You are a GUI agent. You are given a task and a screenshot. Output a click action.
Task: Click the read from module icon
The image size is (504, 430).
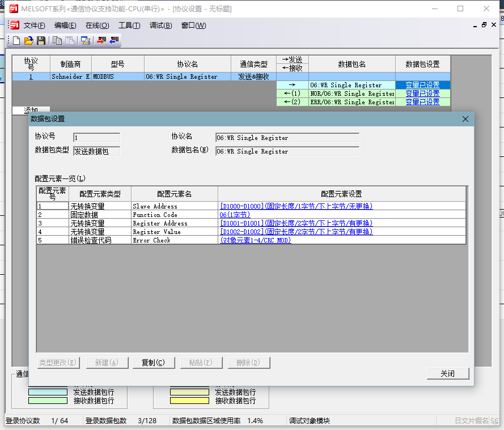[x=114, y=40]
